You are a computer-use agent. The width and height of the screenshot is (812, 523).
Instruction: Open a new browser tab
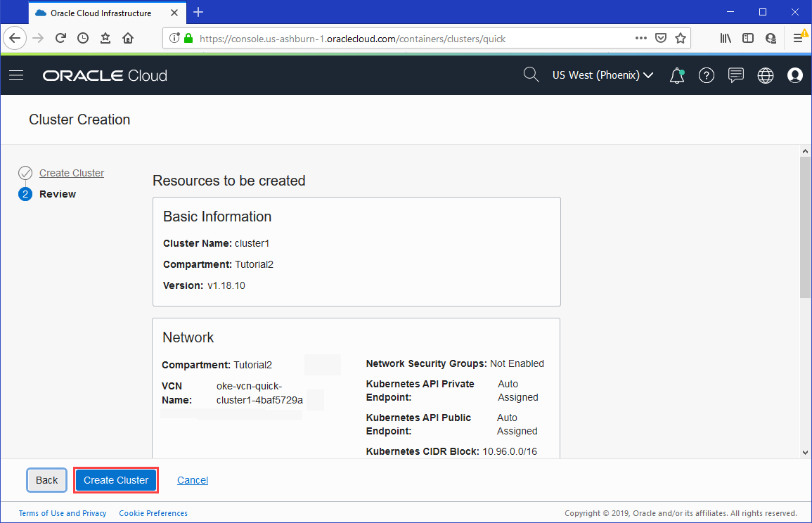click(198, 13)
